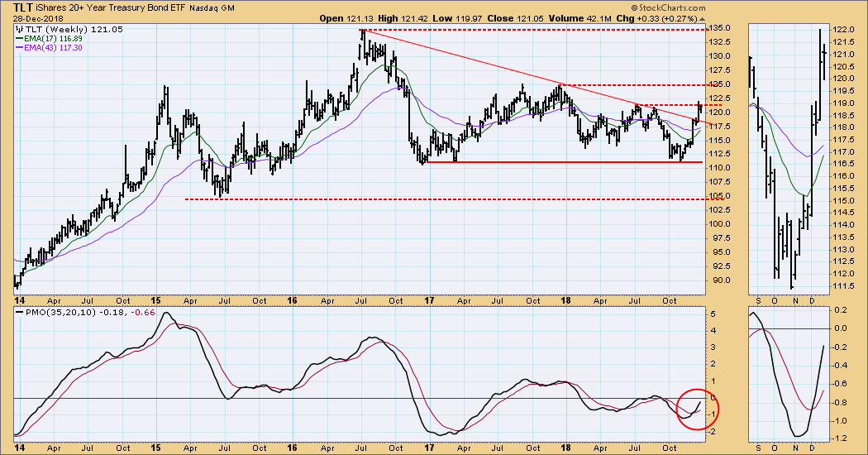Click the solid red support line near 111
This screenshot has width=868, height=455.
tap(562, 162)
